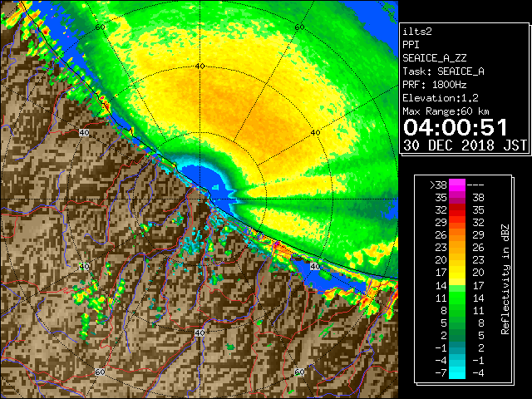
Task: Click the '30 DEC 2018 JST' date
Action: [x=465, y=145]
